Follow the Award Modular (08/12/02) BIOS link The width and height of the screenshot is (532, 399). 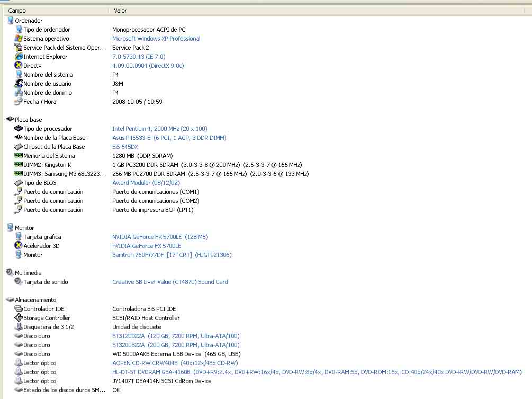coord(146,183)
